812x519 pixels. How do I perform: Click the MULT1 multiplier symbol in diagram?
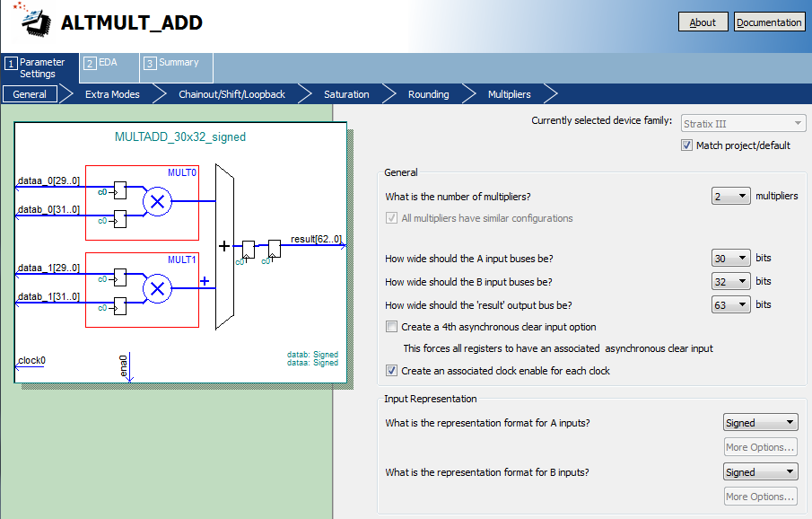157,288
